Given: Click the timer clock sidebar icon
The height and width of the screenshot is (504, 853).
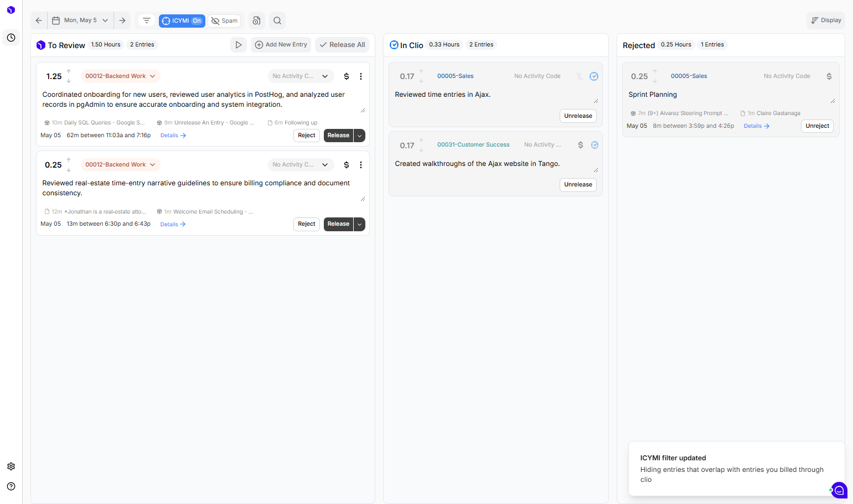Looking at the screenshot, I should pos(11,38).
